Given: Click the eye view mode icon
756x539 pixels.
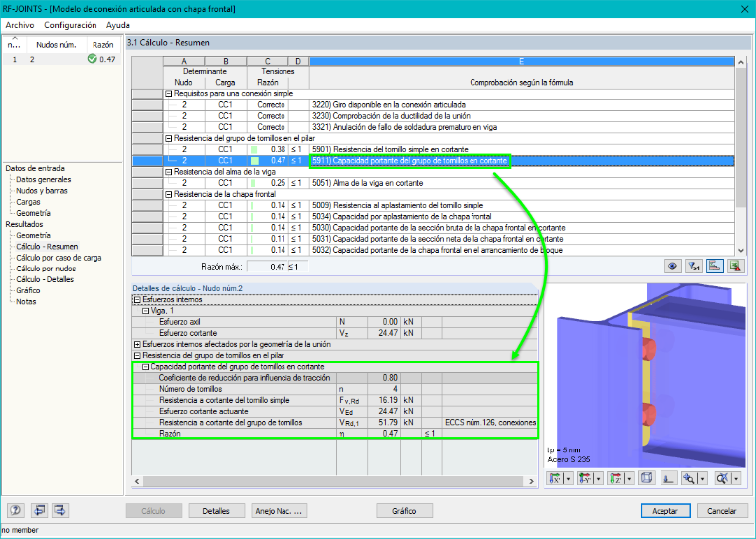Looking at the screenshot, I should click(673, 266).
